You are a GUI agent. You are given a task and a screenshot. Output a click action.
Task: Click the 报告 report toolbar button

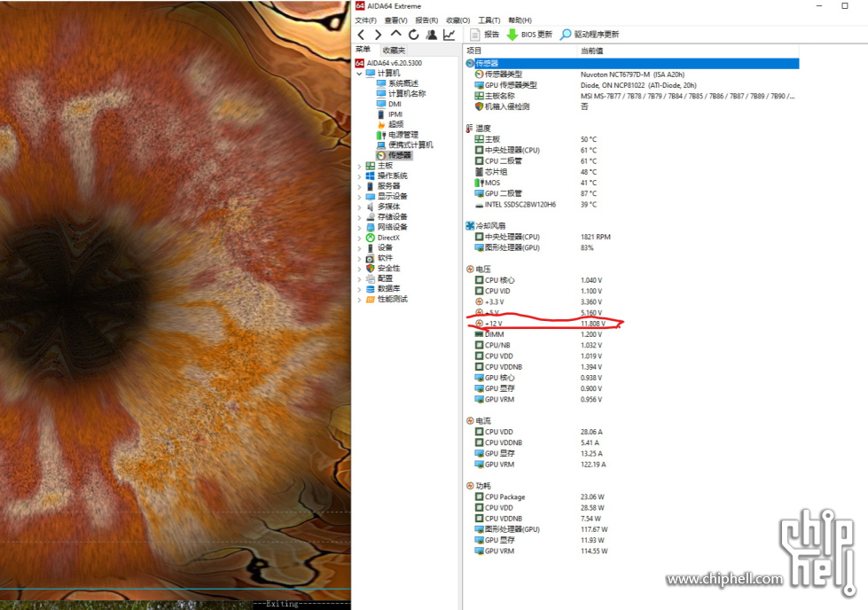484,35
